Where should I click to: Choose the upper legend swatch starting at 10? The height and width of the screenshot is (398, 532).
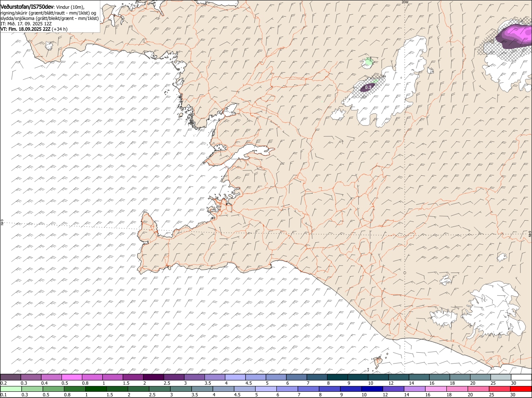[378, 377]
